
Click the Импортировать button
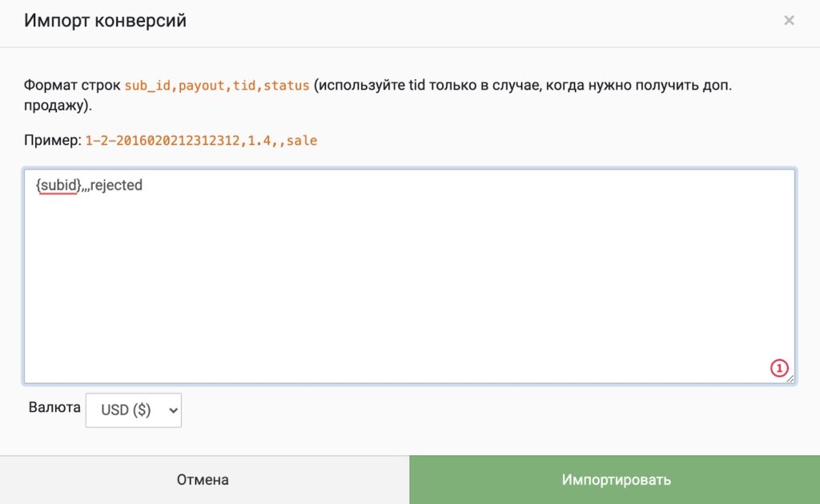(x=615, y=479)
